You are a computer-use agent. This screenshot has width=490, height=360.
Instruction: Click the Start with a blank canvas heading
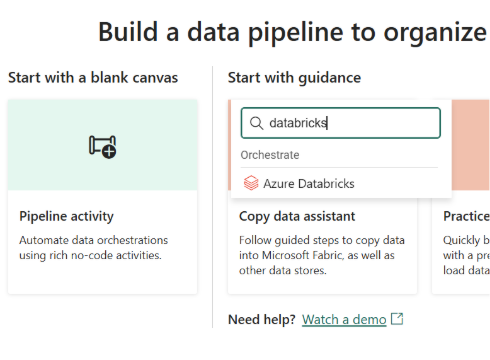pyautogui.click(x=93, y=78)
